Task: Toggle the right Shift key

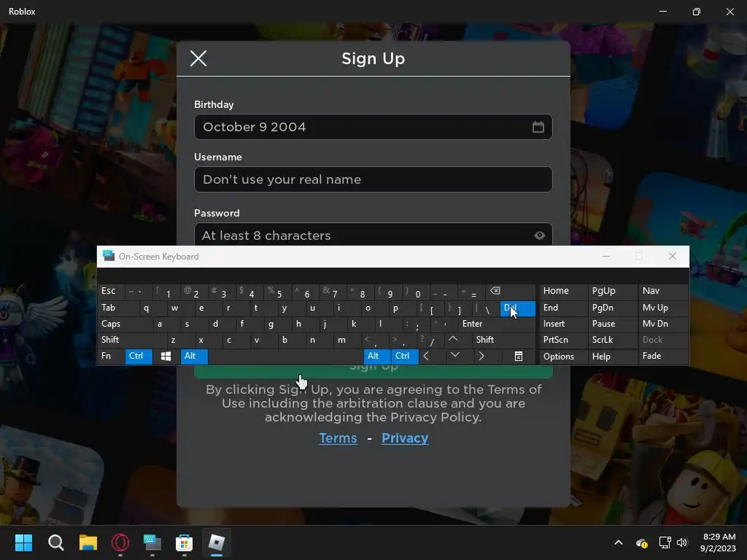Action: click(x=504, y=340)
